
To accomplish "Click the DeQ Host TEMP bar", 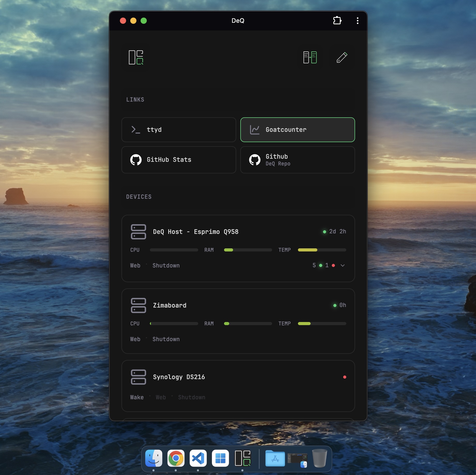I will click(x=322, y=250).
